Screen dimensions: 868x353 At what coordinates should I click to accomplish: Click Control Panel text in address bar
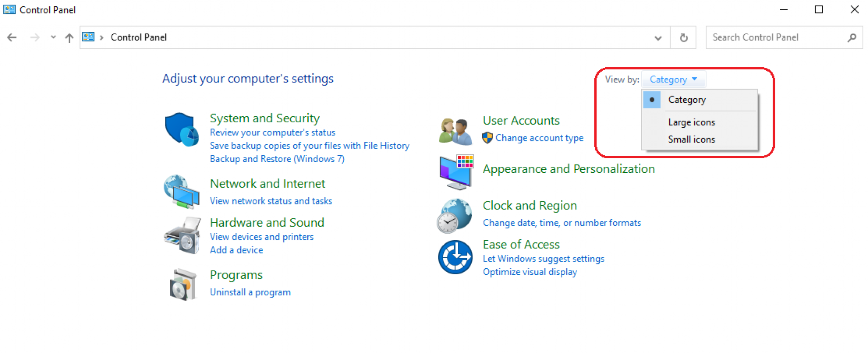pos(139,38)
